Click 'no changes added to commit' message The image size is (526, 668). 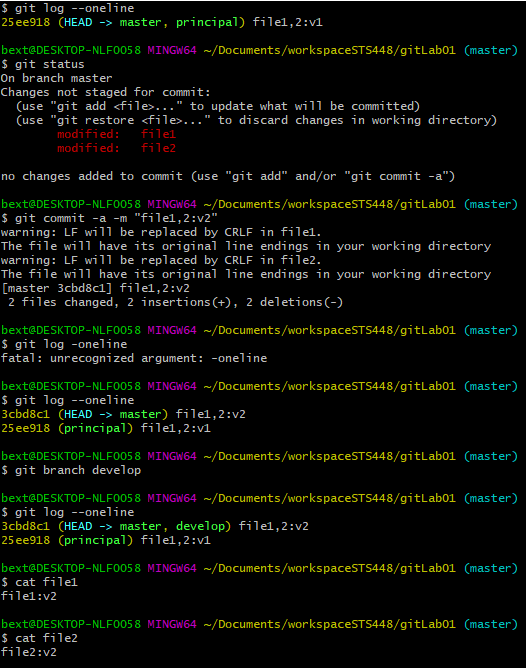pyautogui.click(x=228, y=176)
